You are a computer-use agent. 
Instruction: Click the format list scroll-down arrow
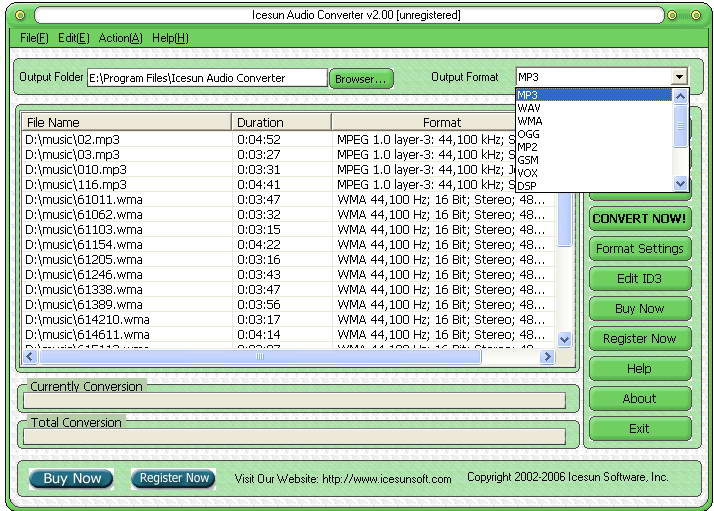[680, 184]
